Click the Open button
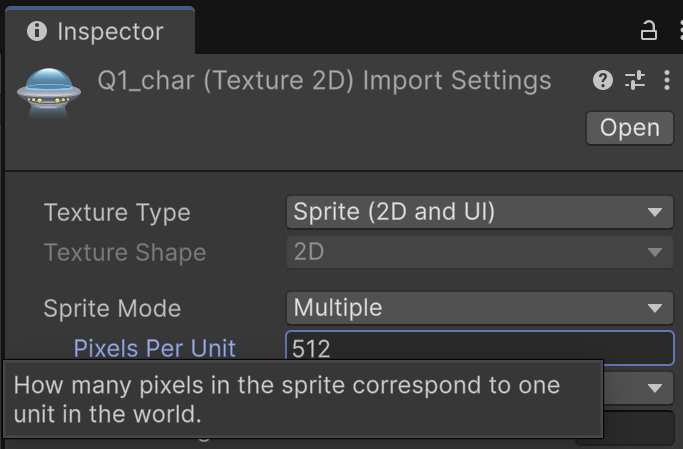 629,128
